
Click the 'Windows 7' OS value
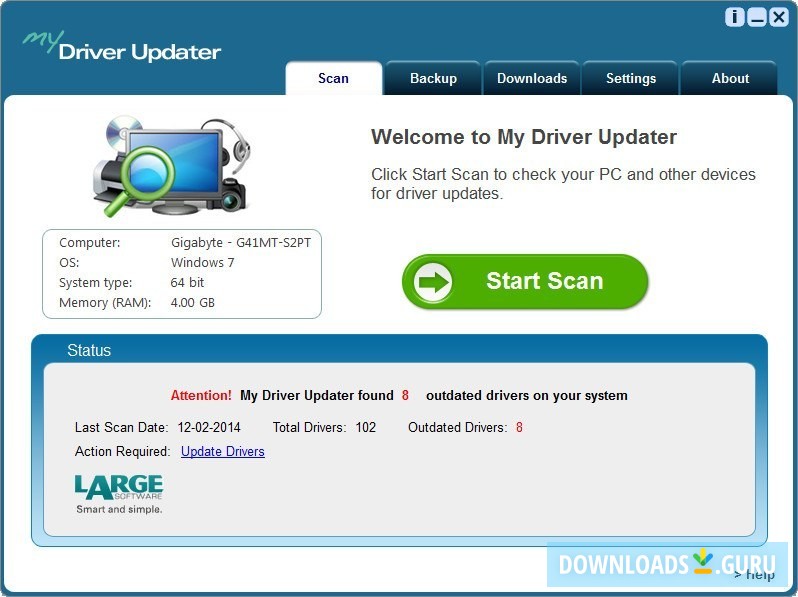[x=203, y=263]
